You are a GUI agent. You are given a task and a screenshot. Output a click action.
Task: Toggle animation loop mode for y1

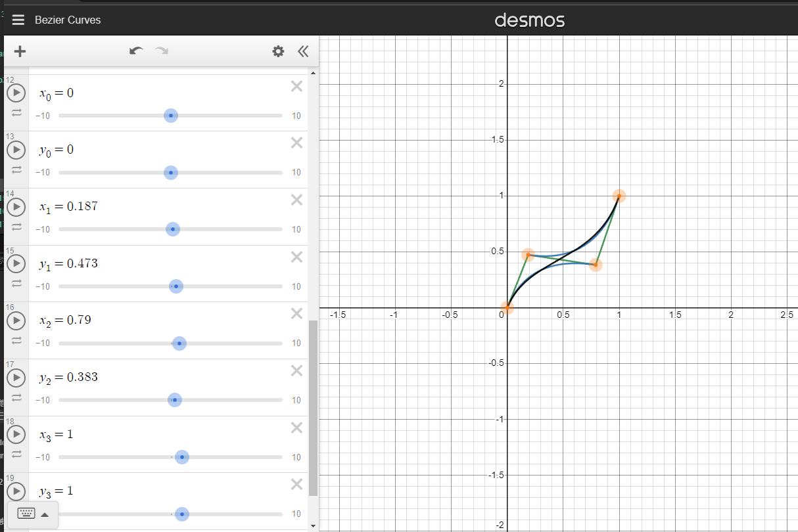pyautogui.click(x=16, y=284)
